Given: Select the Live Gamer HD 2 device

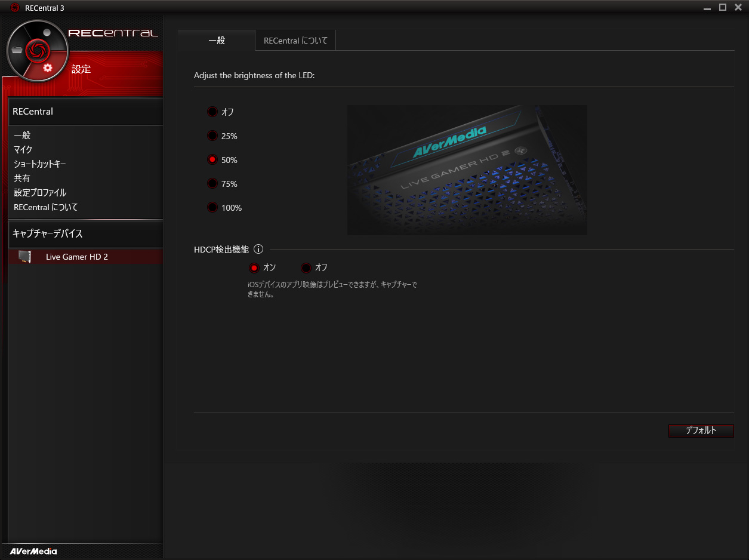Looking at the screenshot, I should 85,257.
